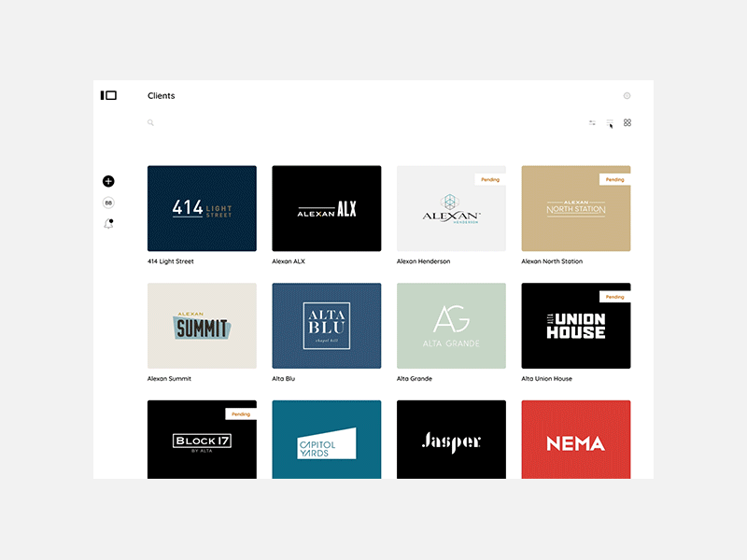Open the Capitol Yards card
Image resolution: width=747 pixels, height=560 pixels.
click(x=326, y=440)
